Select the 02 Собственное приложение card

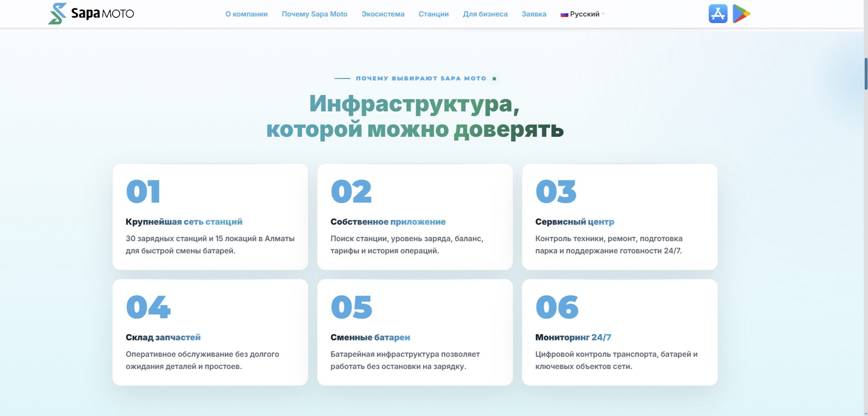tap(415, 217)
